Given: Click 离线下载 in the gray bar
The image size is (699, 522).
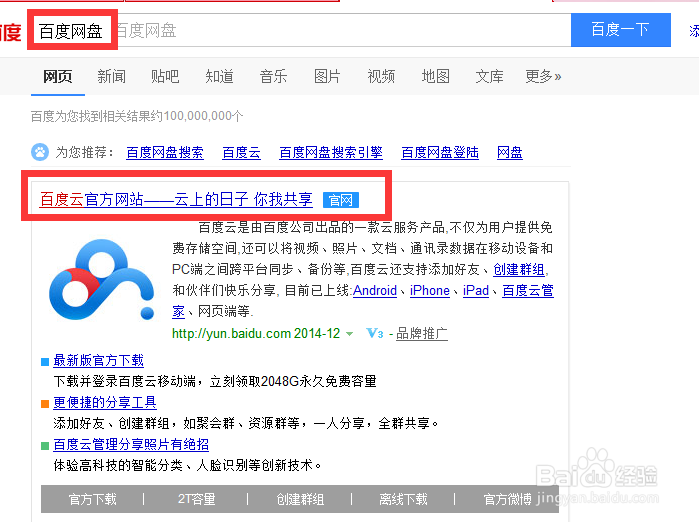Looking at the screenshot, I should [403, 499].
